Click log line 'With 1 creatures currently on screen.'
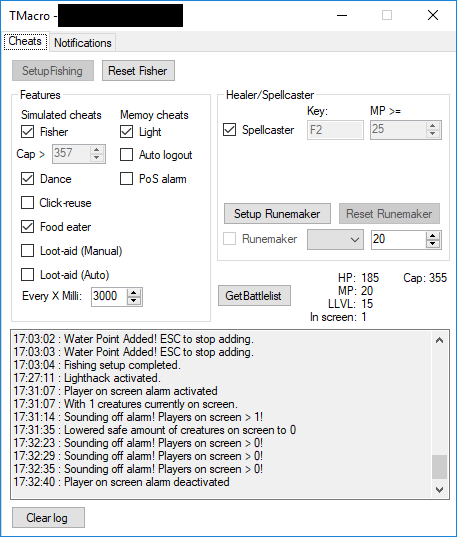Screen dimensions: 457x537 coord(125,404)
